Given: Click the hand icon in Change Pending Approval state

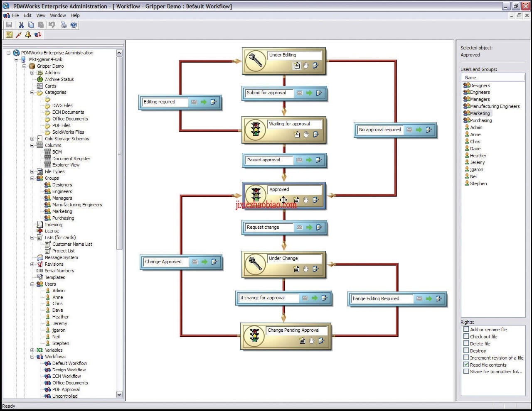Looking at the screenshot, I should pyautogui.click(x=312, y=341).
